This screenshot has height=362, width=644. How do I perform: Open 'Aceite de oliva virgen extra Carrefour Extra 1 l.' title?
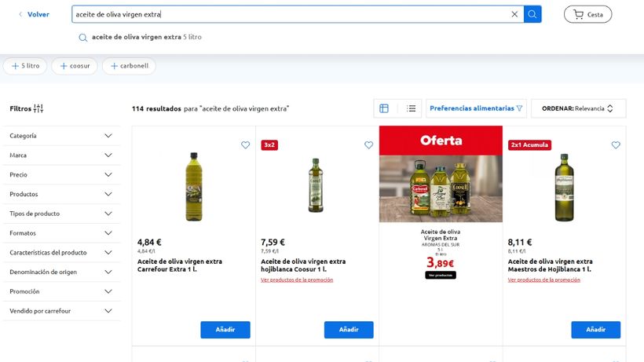click(x=180, y=265)
